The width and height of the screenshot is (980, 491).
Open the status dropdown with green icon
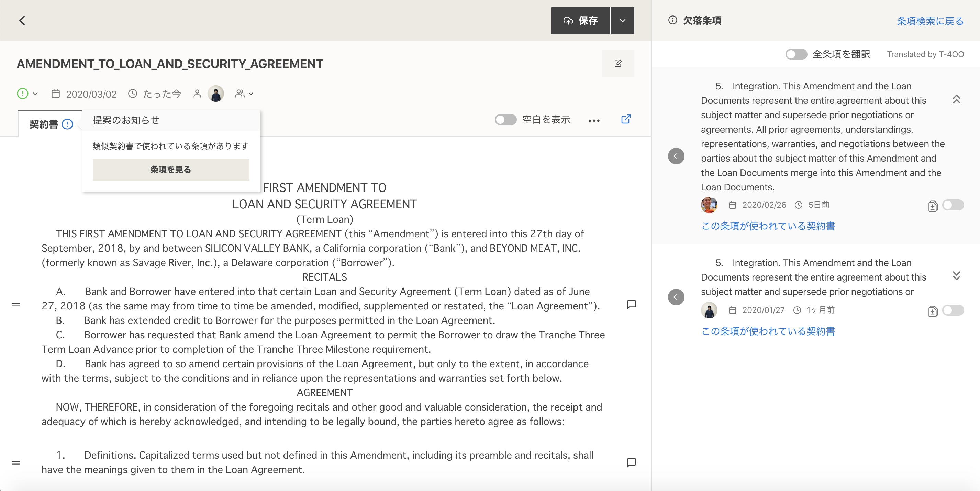28,94
